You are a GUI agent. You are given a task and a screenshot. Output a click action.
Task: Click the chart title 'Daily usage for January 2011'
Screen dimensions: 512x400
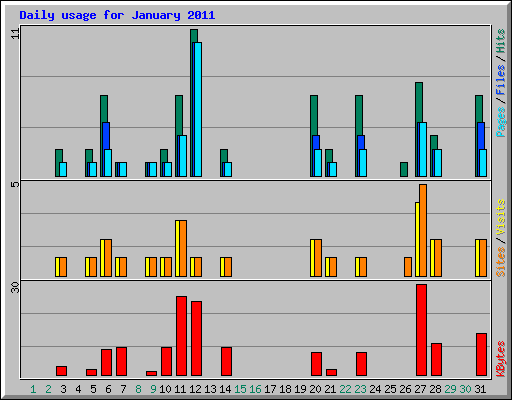click(x=117, y=16)
